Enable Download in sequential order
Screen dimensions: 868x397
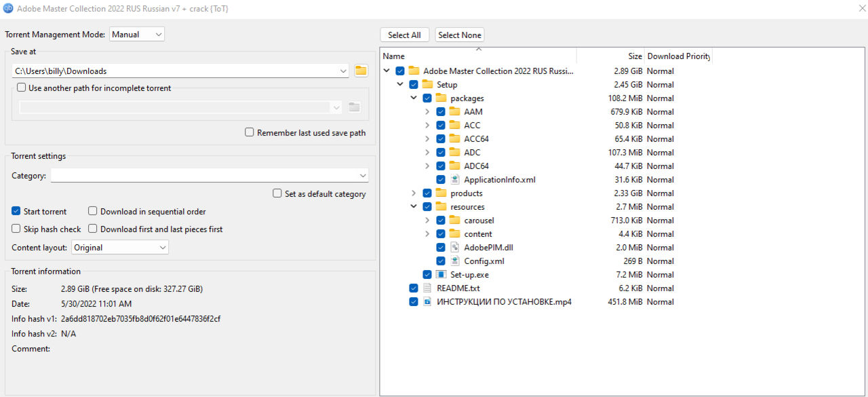tap(92, 211)
